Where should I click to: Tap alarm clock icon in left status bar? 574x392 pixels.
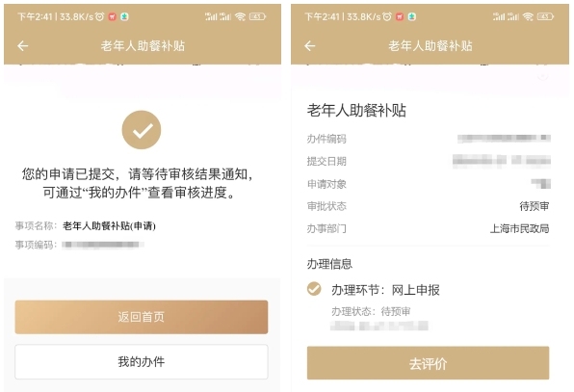coord(99,16)
